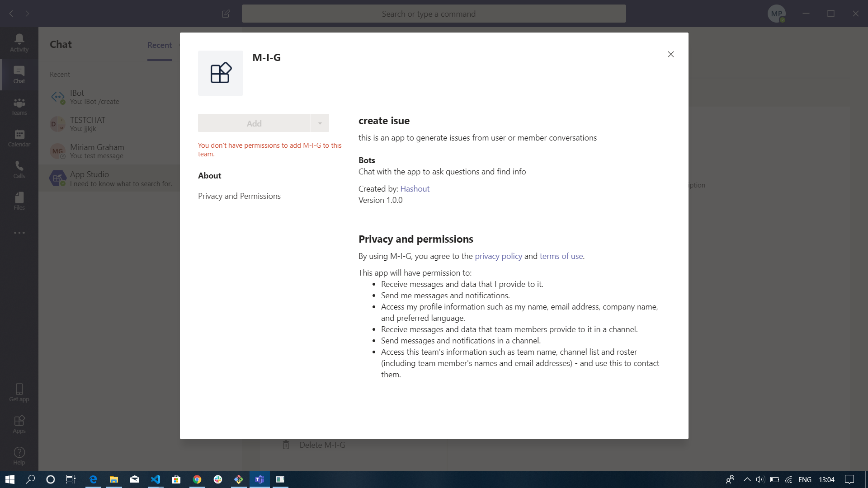Viewport: 868px width, 488px height.
Task: Open the Teams section
Action: coord(19,107)
